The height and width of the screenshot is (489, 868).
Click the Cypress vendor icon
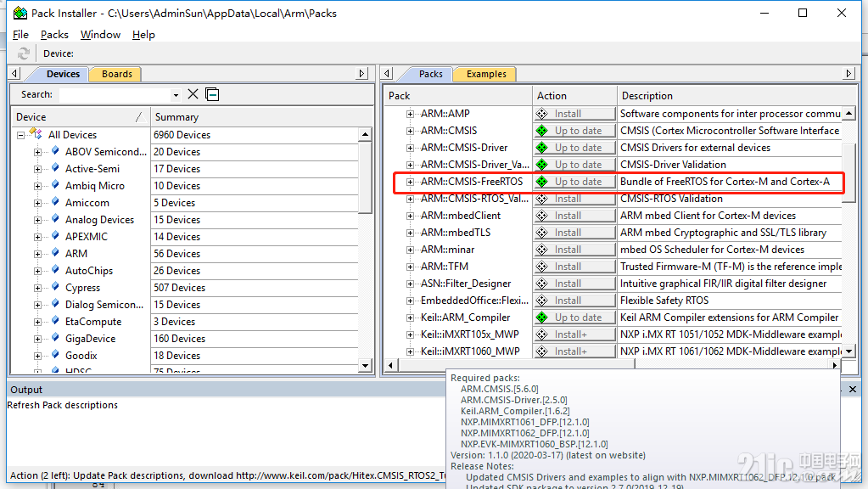(x=55, y=288)
